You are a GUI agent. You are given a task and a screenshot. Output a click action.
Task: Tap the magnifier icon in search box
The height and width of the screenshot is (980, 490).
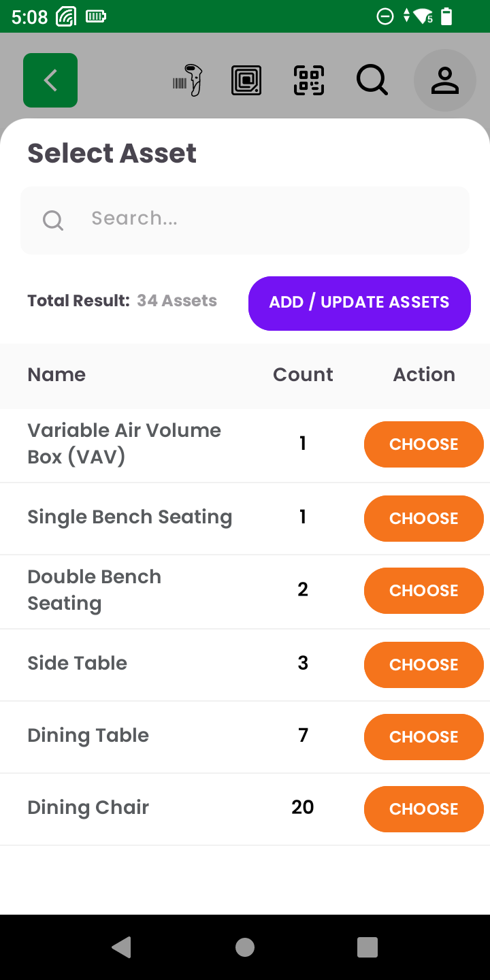(x=53, y=220)
